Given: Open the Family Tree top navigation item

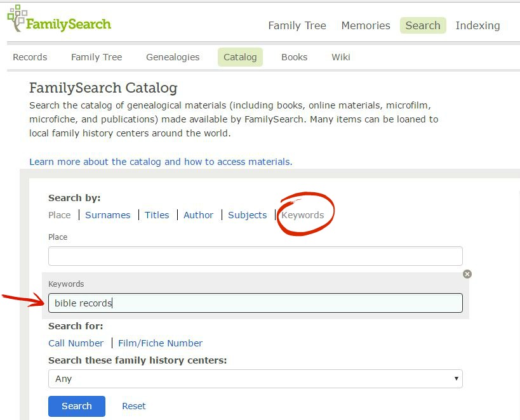Looking at the screenshot, I should point(297,25).
